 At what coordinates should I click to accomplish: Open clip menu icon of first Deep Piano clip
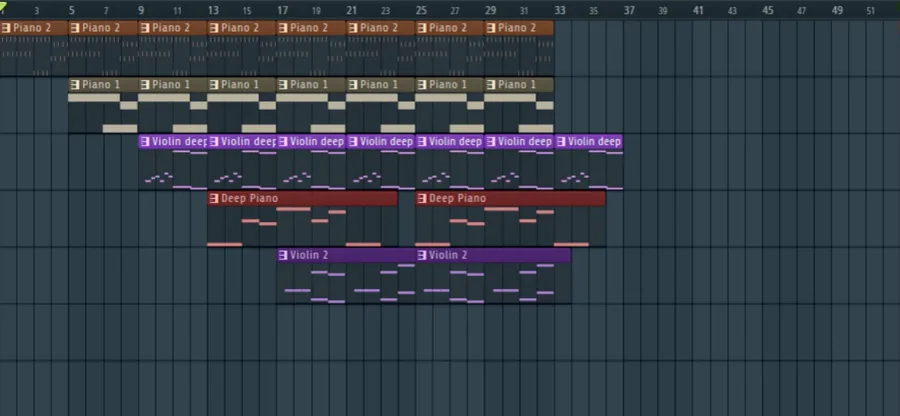tap(214, 199)
